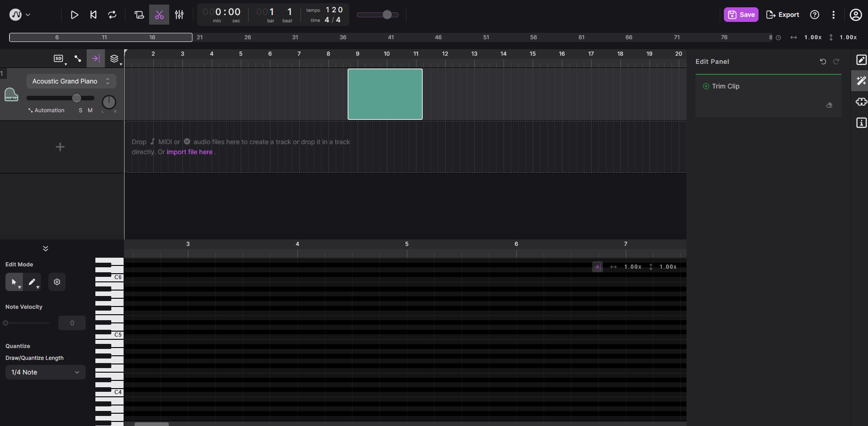Toggle loop playback icon
The image size is (868, 426).
(x=112, y=15)
